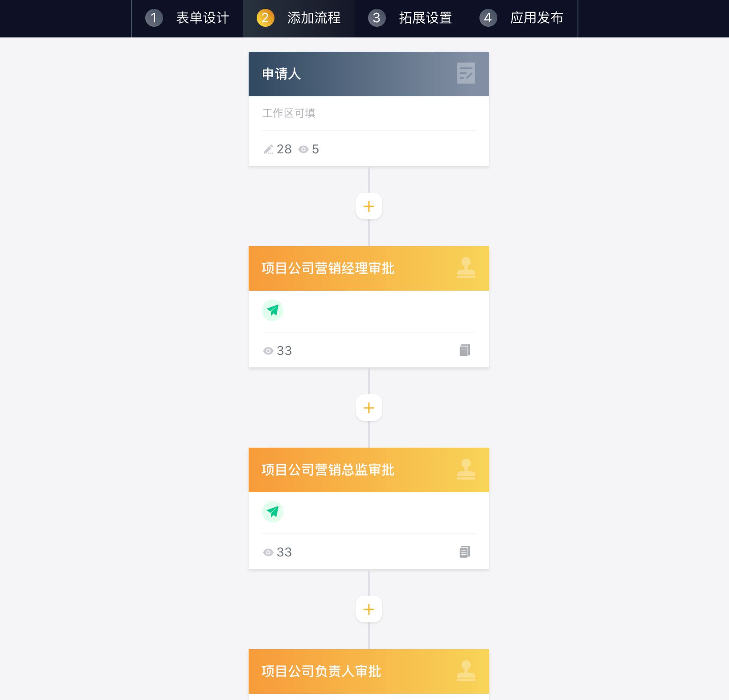Click the stamp icon on 项目公司营销经理审批
This screenshot has height=700, width=729.
tap(466, 268)
